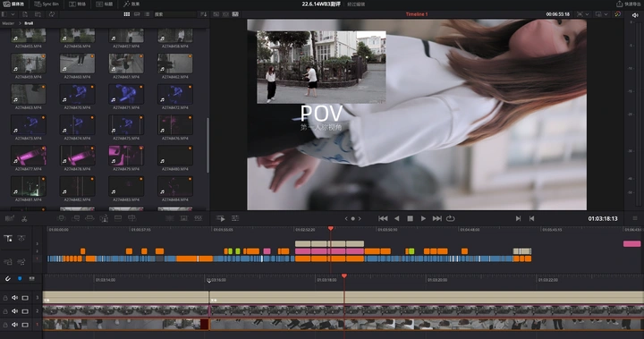
Task: Click the stop playback button
Action: 410,218
